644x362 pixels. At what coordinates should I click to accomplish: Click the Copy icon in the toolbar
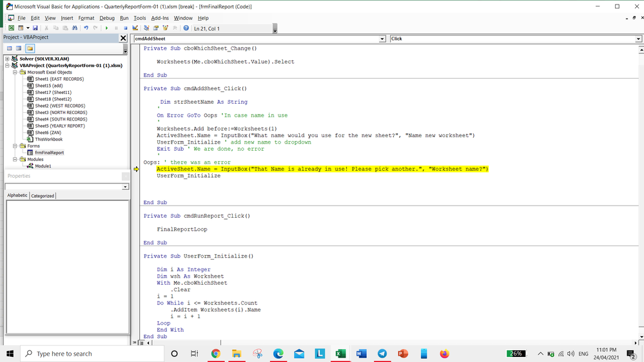56,28
